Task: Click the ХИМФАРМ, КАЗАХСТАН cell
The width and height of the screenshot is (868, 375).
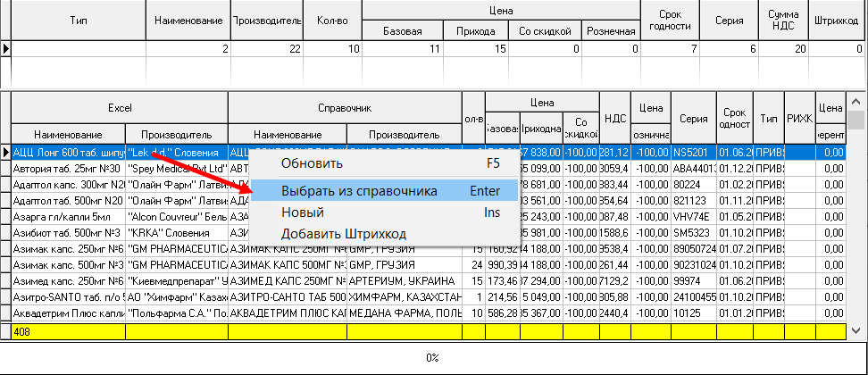Action: pyautogui.click(x=405, y=297)
